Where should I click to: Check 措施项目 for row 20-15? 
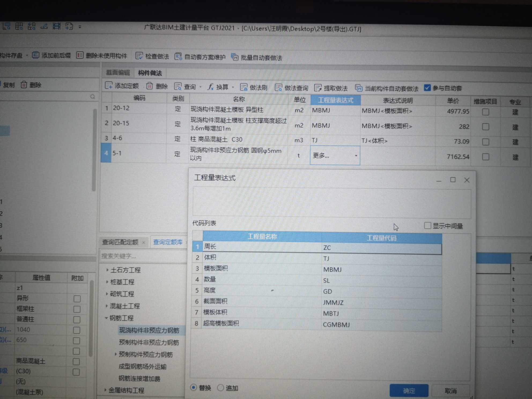[x=485, y=127]
